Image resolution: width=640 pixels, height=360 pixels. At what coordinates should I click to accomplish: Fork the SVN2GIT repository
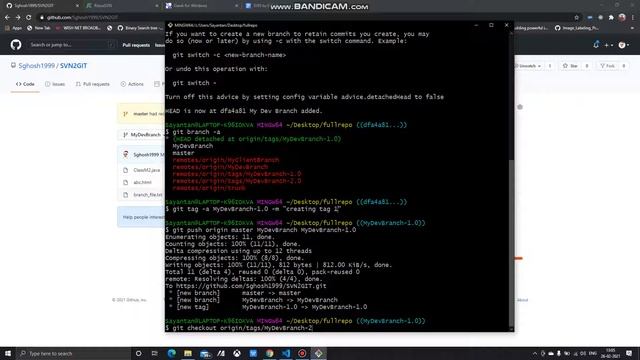[607, 66]
